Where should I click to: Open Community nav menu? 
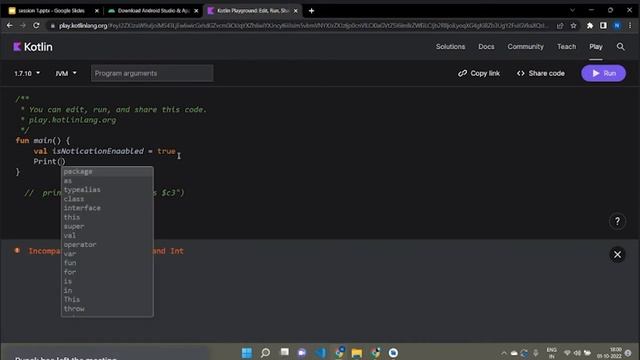click(525, 47)
